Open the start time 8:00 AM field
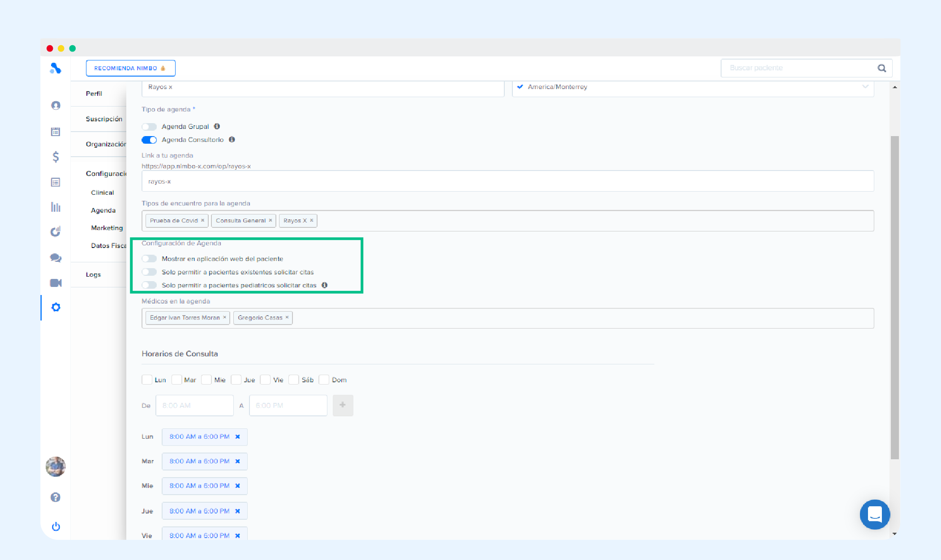The image size is (941, 560). pos(194,406)
